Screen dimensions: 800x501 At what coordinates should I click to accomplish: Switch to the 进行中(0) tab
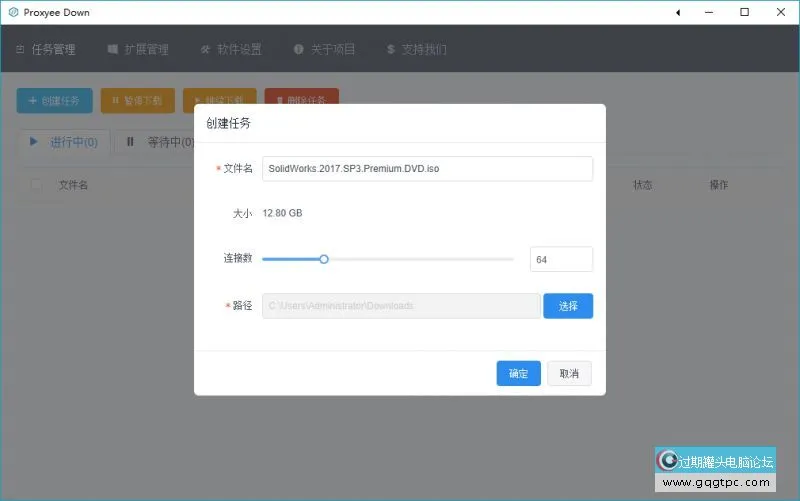[63, 142]
